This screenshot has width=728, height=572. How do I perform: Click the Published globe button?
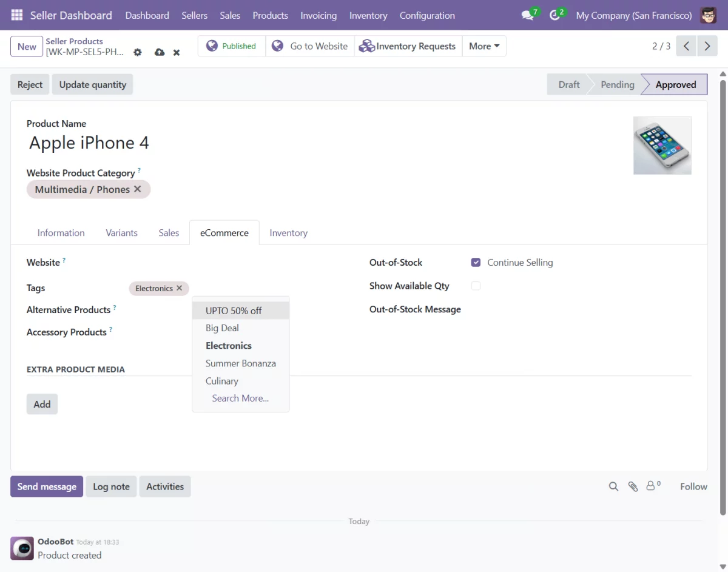[232, 46]
